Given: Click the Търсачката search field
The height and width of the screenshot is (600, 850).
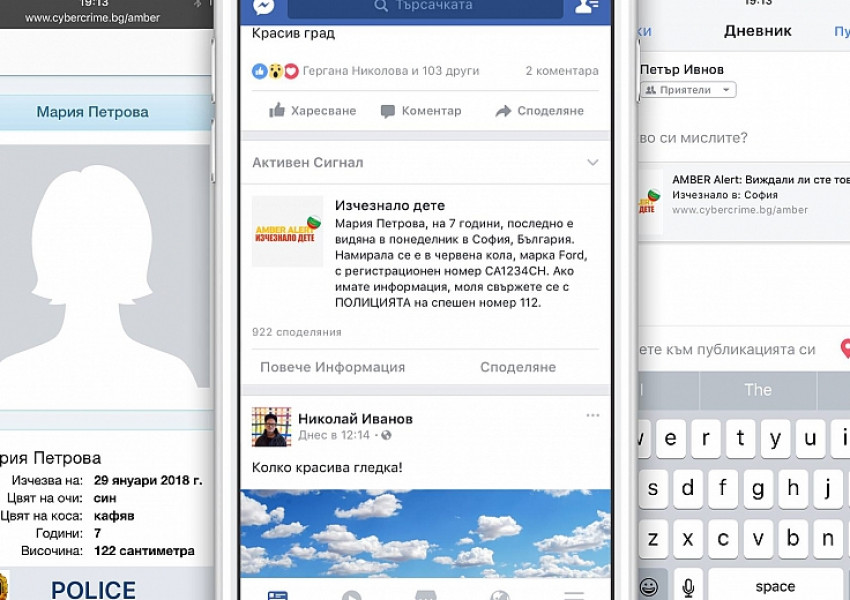Looking at the screenshot, I should (424, 7).
